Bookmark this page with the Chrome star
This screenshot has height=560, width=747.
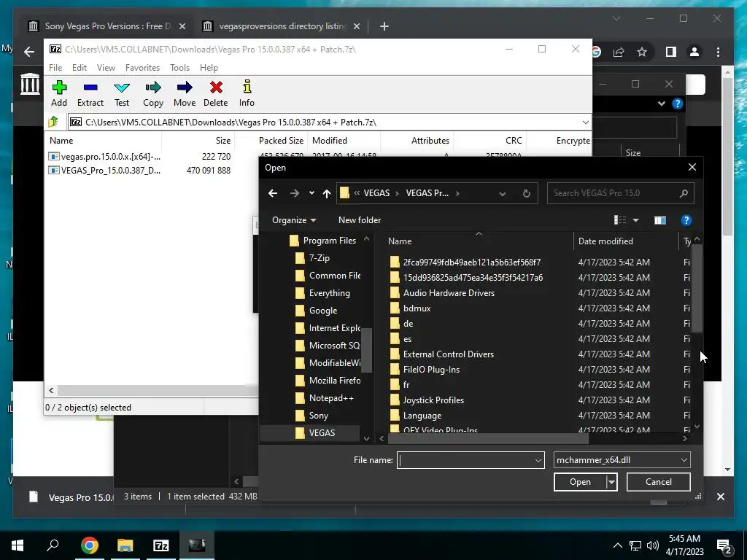click(x=642, y=52)
